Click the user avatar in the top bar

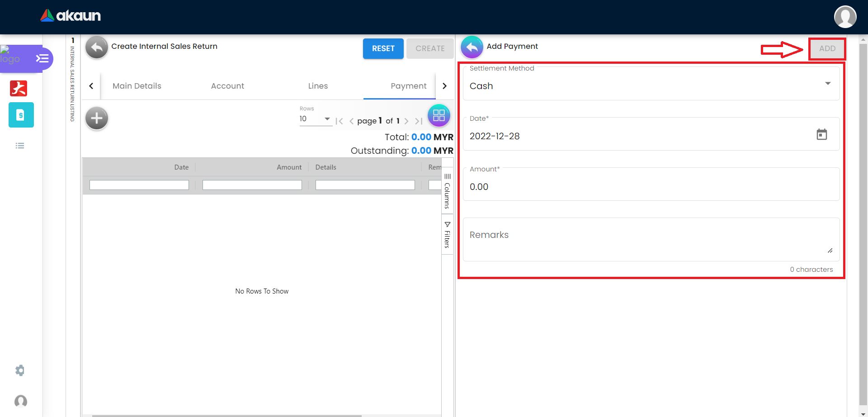pos(845,17)
